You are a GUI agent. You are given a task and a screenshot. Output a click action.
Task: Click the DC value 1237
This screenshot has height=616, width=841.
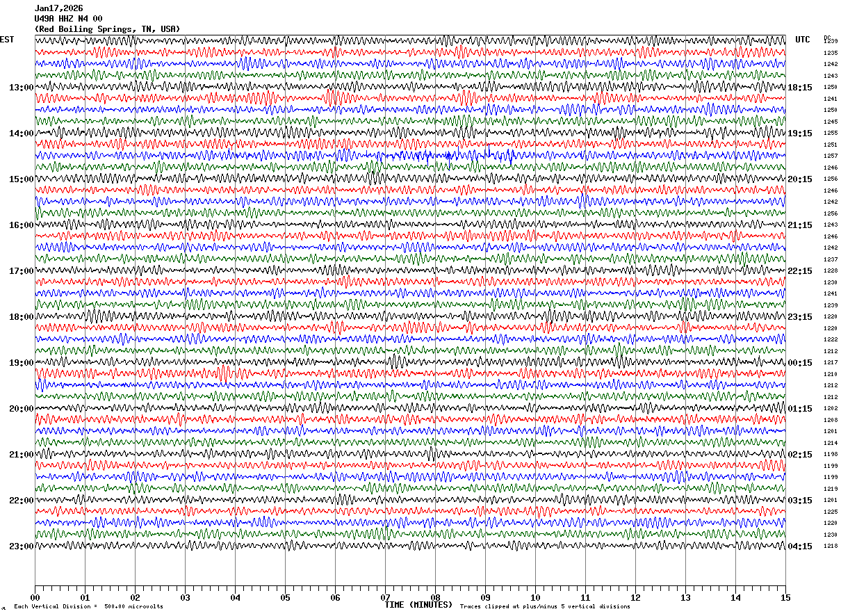(x=831, y=259)
